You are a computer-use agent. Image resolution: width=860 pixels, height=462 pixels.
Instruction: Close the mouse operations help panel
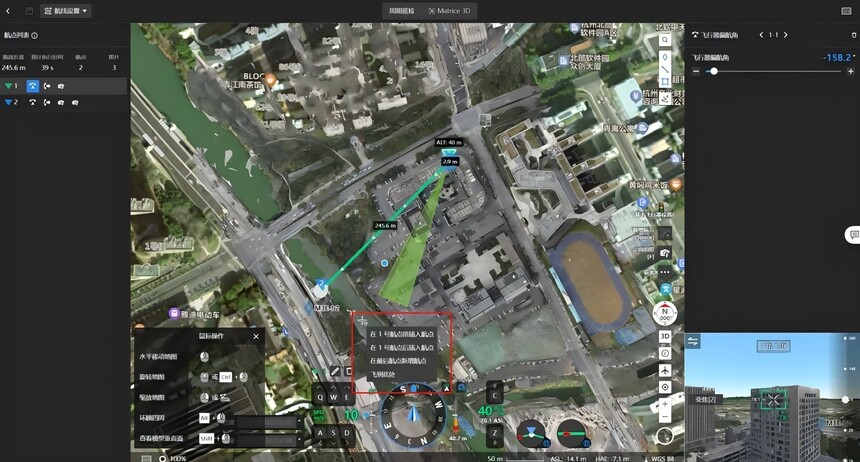point(256,336)
